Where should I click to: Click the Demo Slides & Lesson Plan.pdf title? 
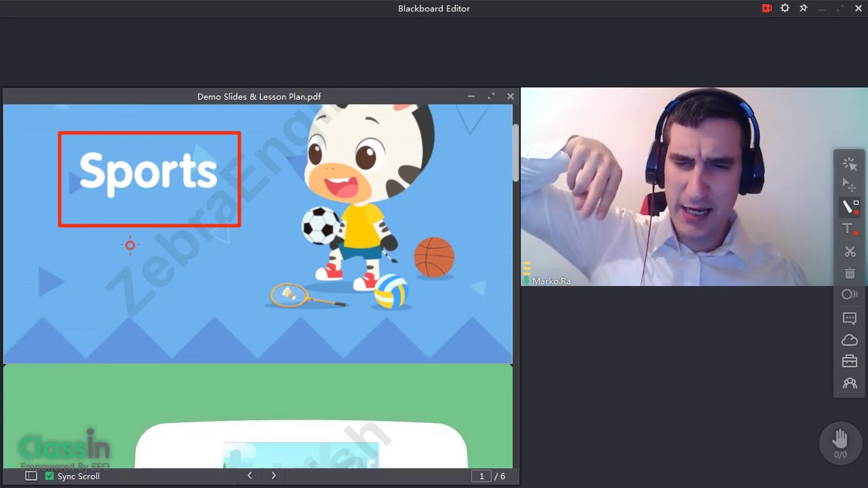(x=259, y=96)
